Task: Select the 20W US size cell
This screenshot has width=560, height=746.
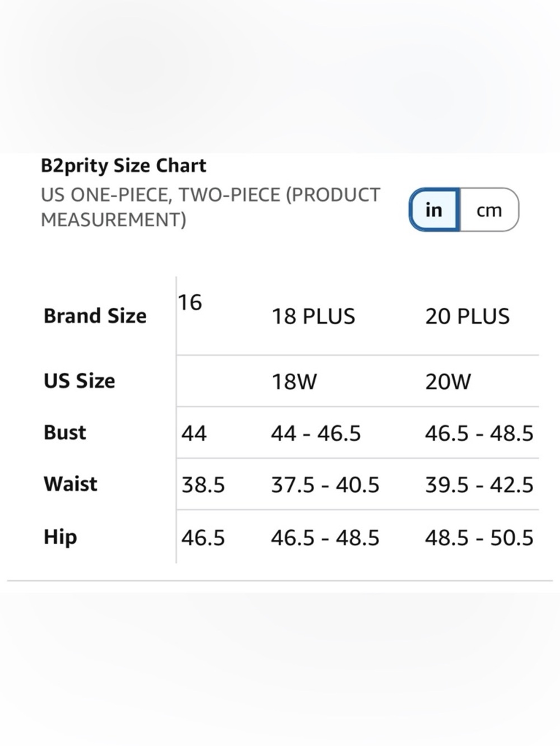Action: click(x=448, y=382)
